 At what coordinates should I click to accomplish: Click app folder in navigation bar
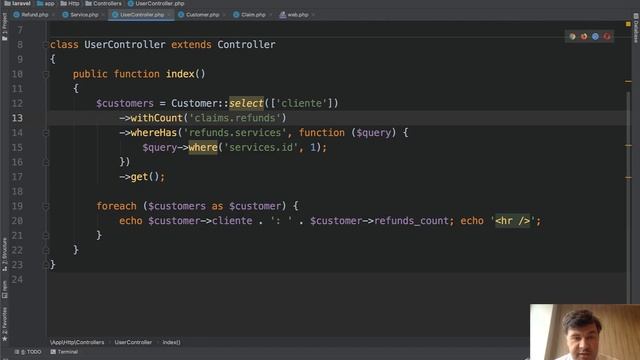[x=45, y=3]
